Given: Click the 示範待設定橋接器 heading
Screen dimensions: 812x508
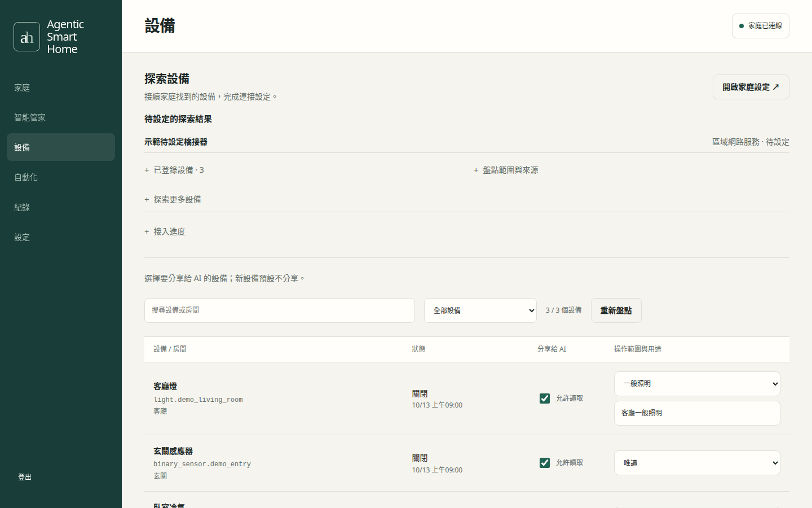Looking at the screenshot, I should coord(176,142).
